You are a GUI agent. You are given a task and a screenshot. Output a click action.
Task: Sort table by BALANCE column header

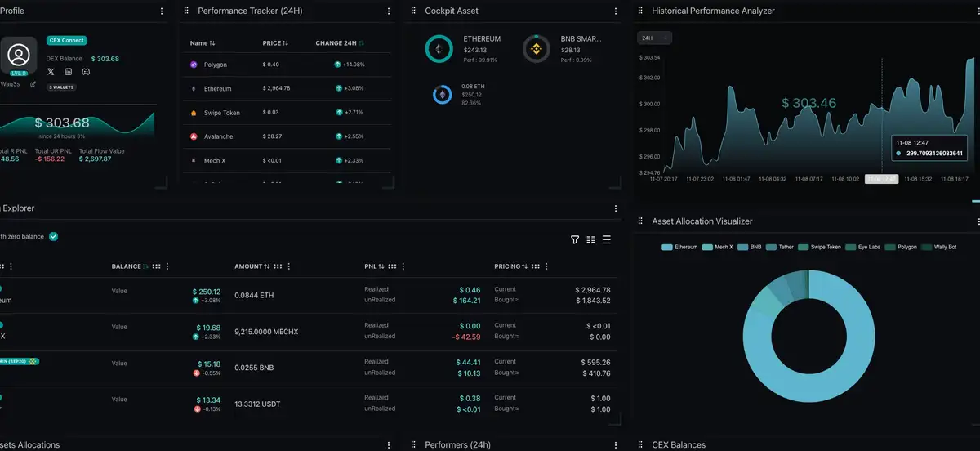[x=130, y=266]
